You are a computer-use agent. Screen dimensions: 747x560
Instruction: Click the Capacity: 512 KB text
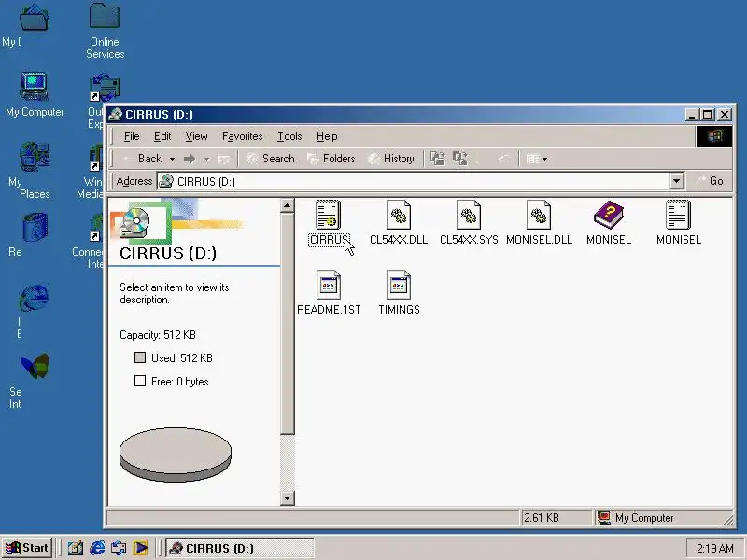tap(158, 335)
